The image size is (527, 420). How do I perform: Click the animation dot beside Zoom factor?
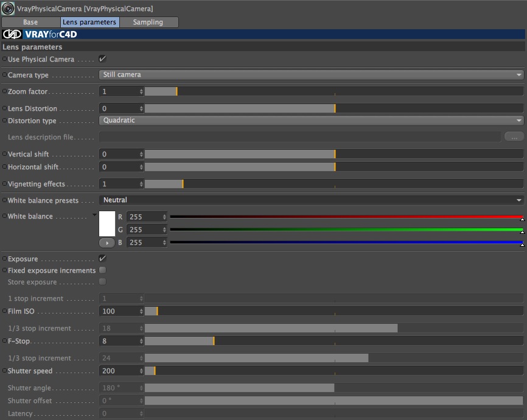tap(5, 91)
